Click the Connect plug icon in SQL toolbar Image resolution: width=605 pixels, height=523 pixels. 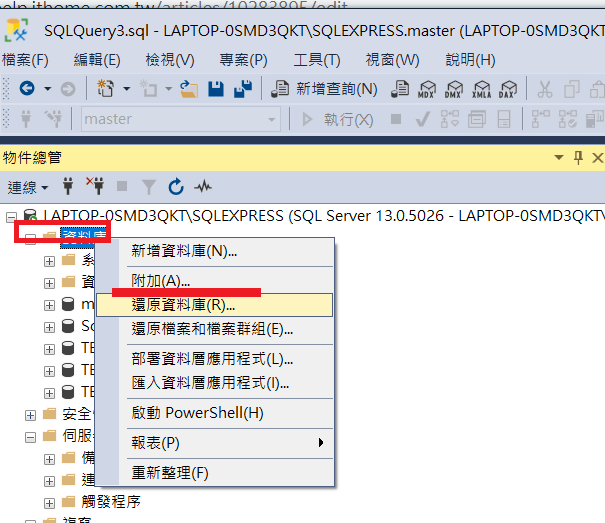(x=26, y=119)
